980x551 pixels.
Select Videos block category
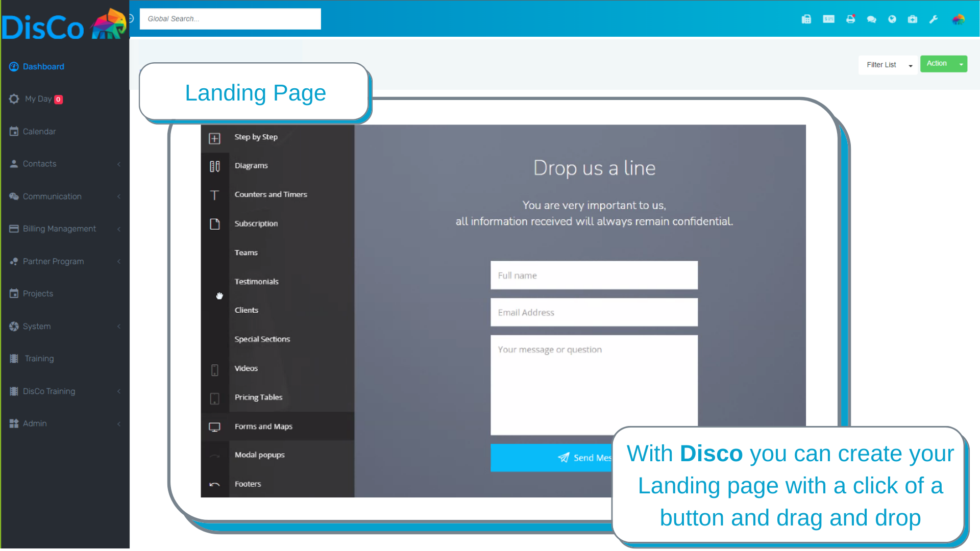pos(246,368)
